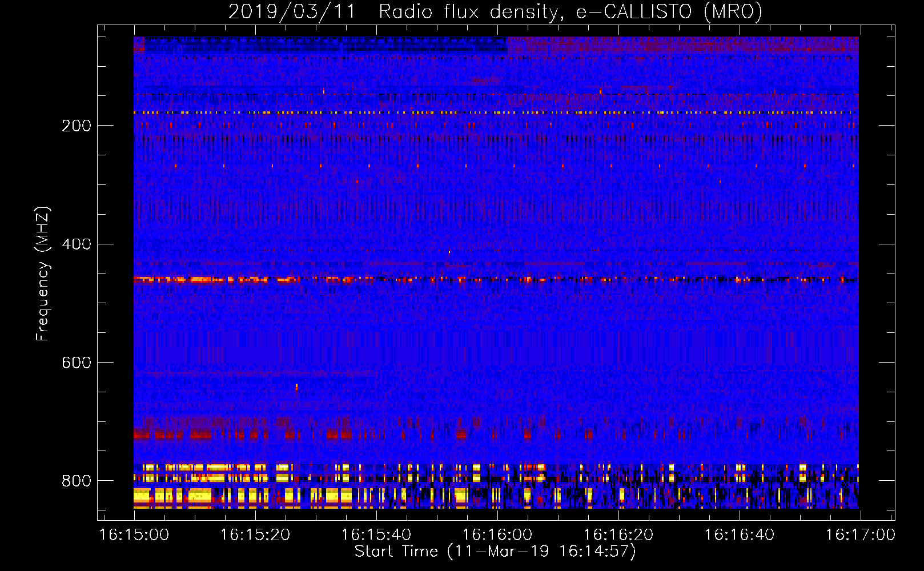924x571 pixels.
Task: Click the 200 frequency tick label
Action: click(77, 126)
